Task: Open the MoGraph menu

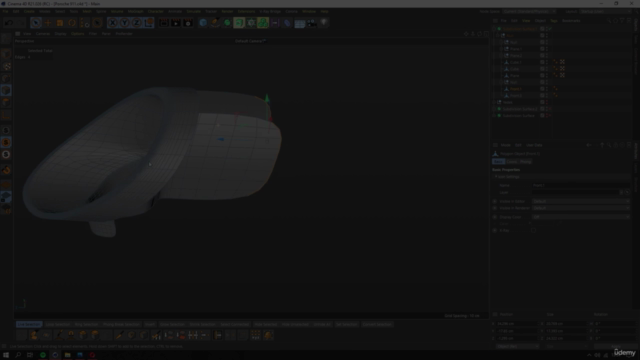Action: [136, 11]
